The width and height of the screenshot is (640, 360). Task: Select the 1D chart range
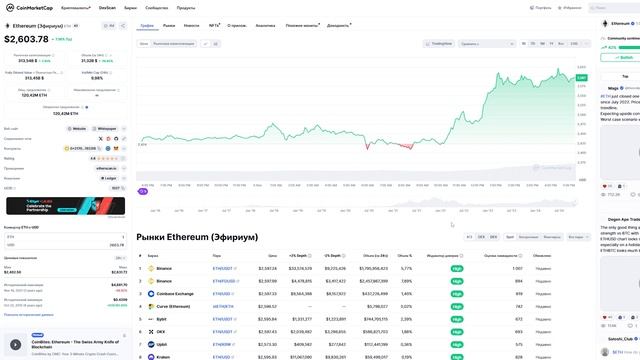[524, 44]
